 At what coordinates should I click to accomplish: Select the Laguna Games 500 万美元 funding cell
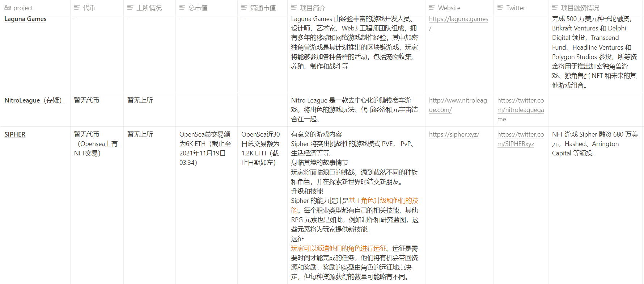(x=596, y=54)
